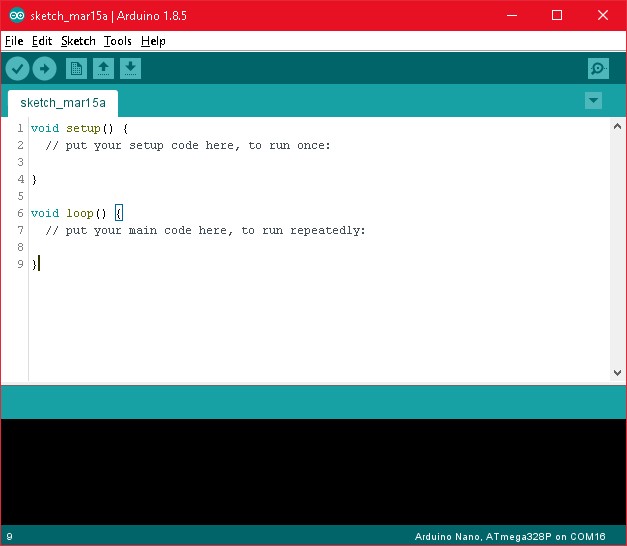Click line number 8 in the gutter
This screenshot has height=546, width=627.
click(21, 247)
